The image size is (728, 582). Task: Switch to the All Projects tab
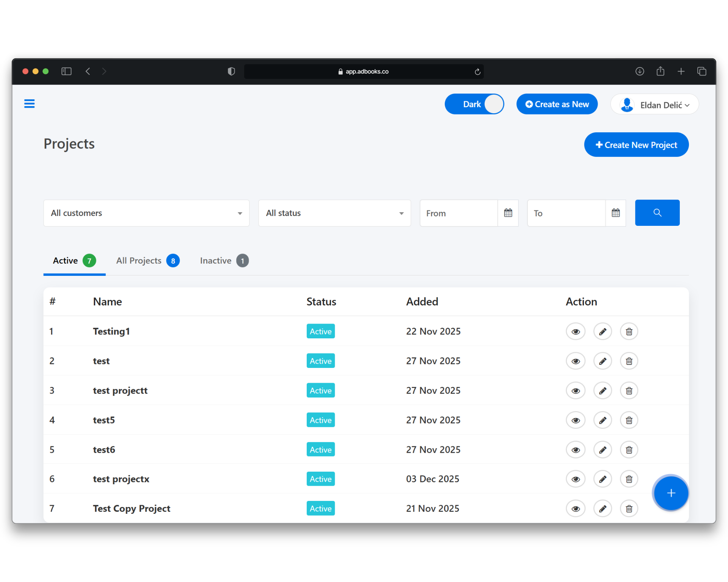(x=147, y=261)
